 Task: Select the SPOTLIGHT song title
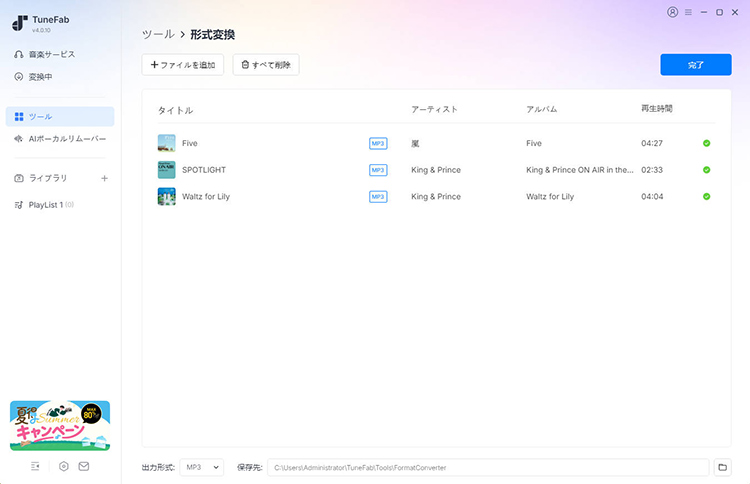pos(204,170)
